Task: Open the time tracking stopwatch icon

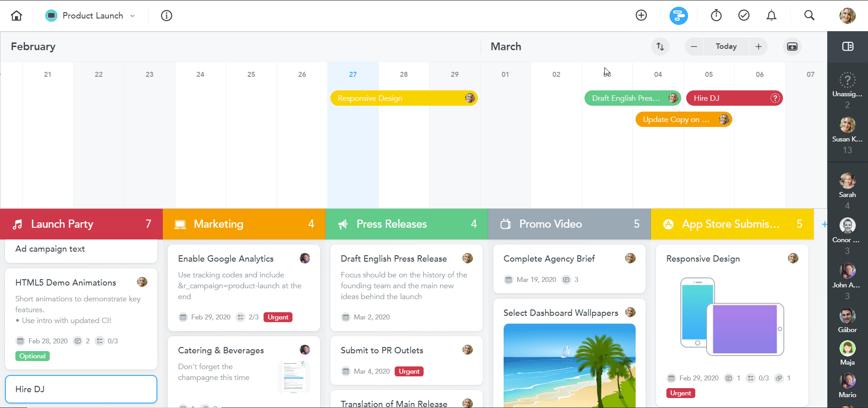Action: pos(716,15)
